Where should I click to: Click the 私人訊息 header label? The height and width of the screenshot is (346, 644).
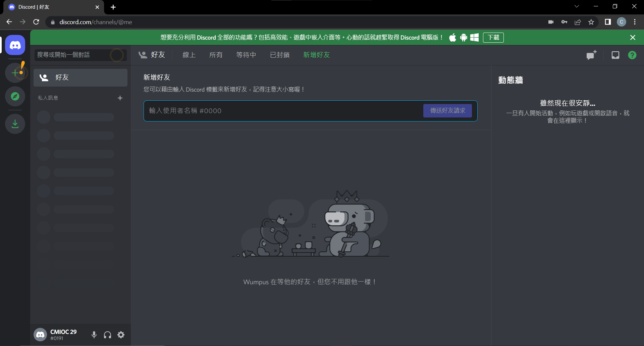[48, 98]
